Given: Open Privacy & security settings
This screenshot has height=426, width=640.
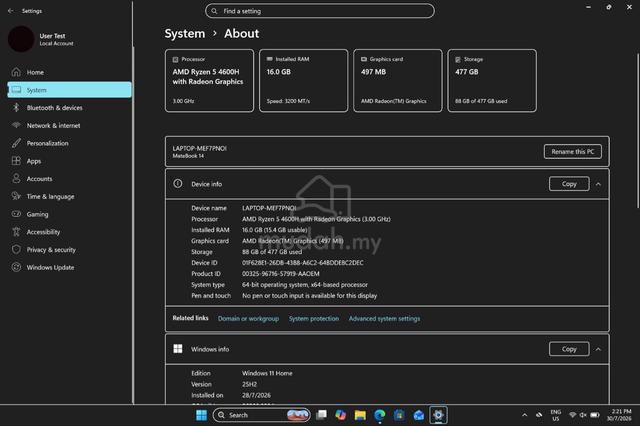Looking at the screenshot, I should [x=69, y=250].
